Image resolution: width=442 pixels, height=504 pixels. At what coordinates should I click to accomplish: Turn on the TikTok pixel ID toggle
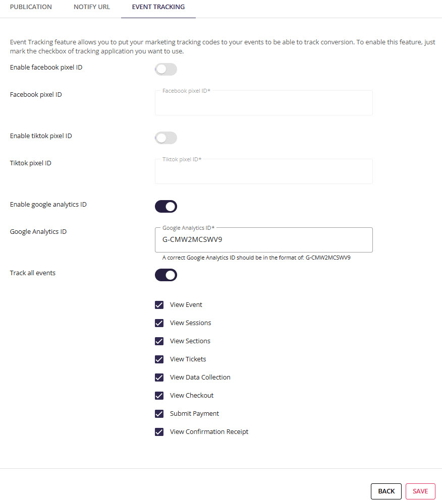coord(166,138)
